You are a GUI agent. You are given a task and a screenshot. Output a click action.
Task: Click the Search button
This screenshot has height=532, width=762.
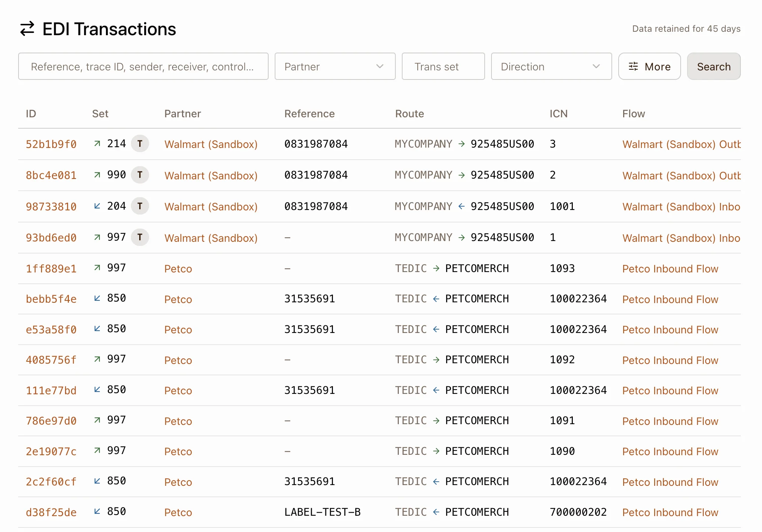[714, 67]
